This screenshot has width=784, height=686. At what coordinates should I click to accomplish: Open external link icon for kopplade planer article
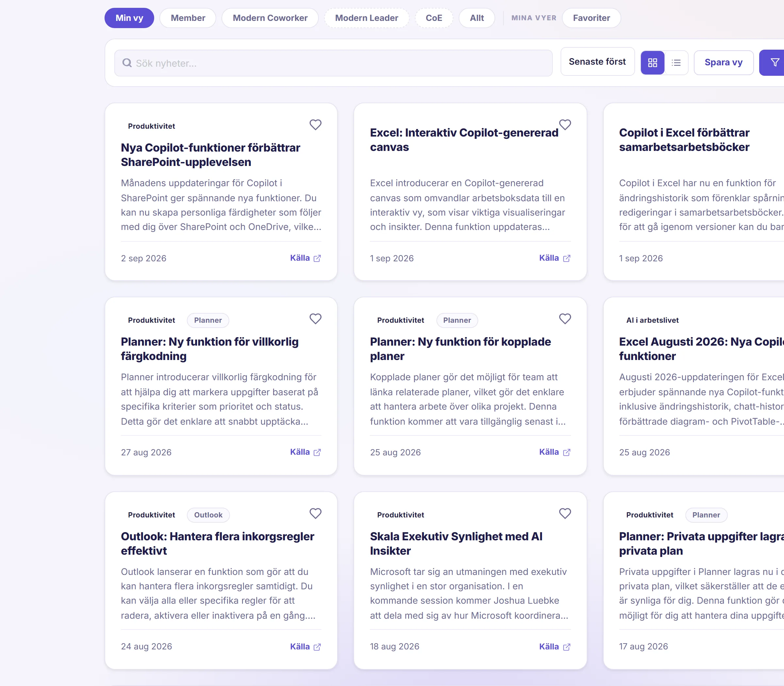[x=566, y=452]
